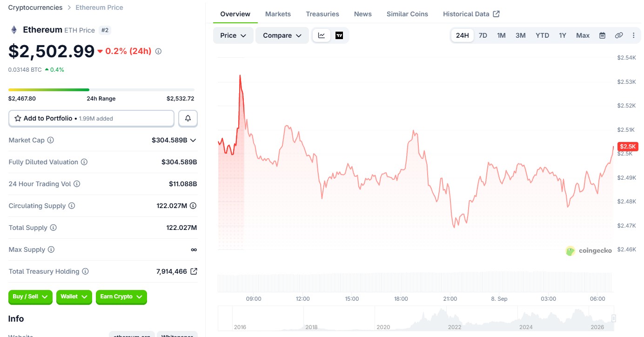The height and width of the screenshot is (337, 644).
Task: Click the Ethereum Price breadcrumb
Action: (100, 7)
